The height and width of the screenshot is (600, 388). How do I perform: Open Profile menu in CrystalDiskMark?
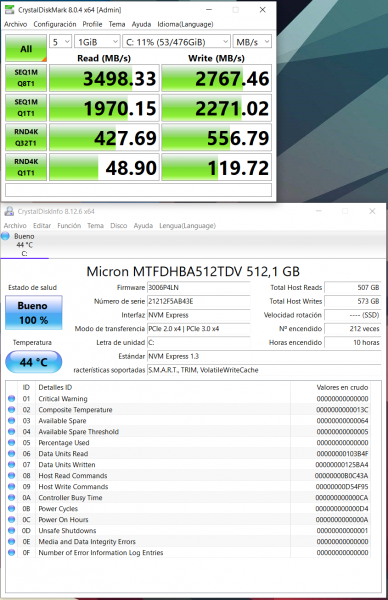92,24
